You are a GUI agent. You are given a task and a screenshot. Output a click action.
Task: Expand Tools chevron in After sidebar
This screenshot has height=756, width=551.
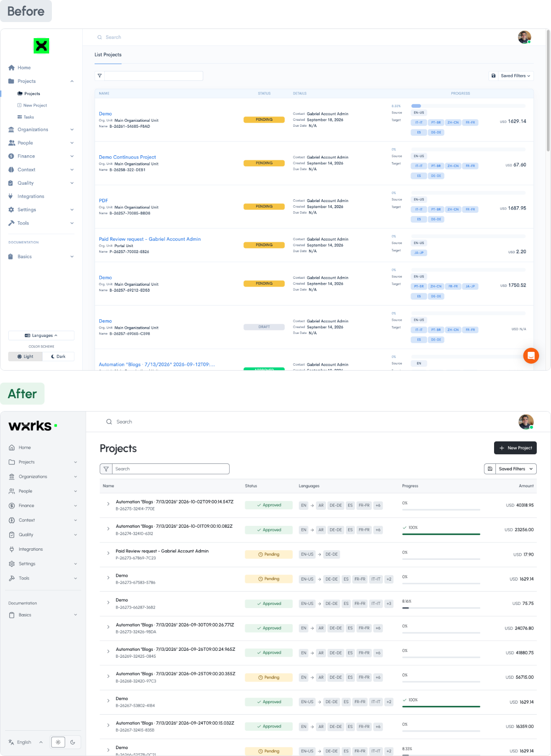(75, 578)
